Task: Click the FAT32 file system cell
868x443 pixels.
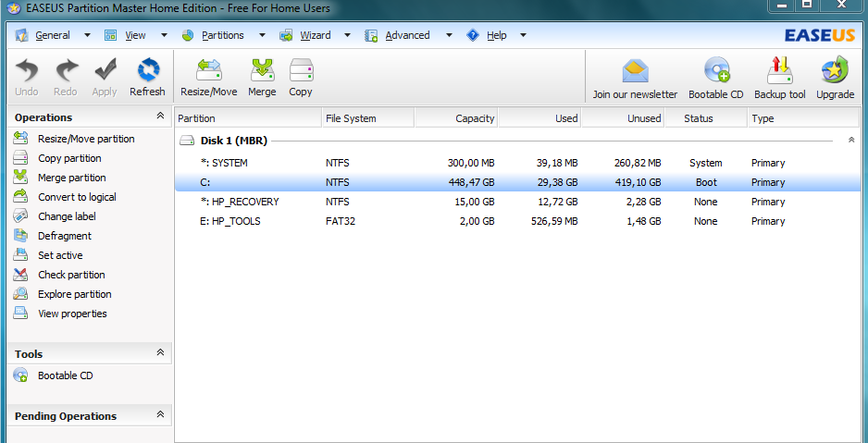Action: tap(341, 221)
